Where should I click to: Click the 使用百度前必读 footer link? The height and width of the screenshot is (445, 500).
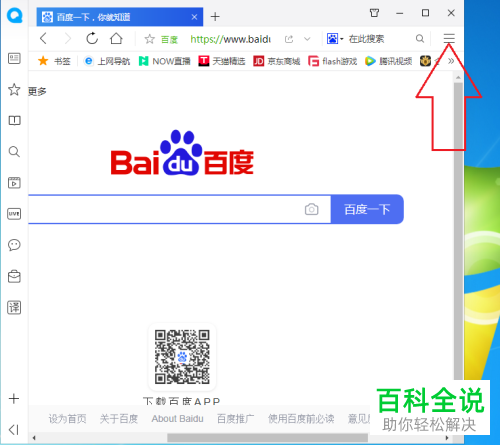coord(301,419)
